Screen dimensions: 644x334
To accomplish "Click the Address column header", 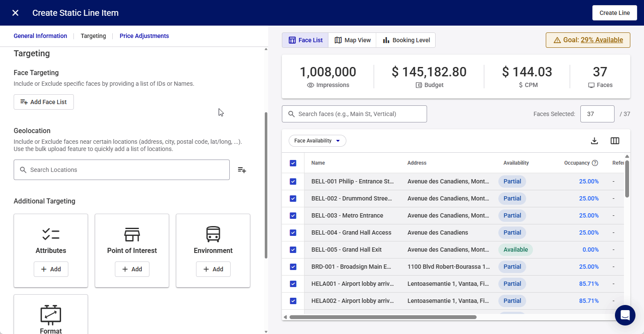I will 417,163.
